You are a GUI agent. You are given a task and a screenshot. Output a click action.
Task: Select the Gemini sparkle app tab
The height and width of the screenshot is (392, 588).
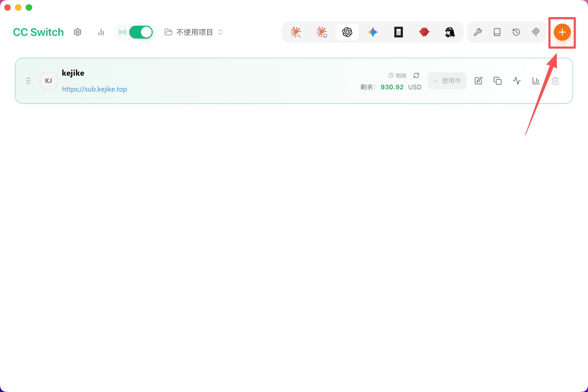coord(373,32)
